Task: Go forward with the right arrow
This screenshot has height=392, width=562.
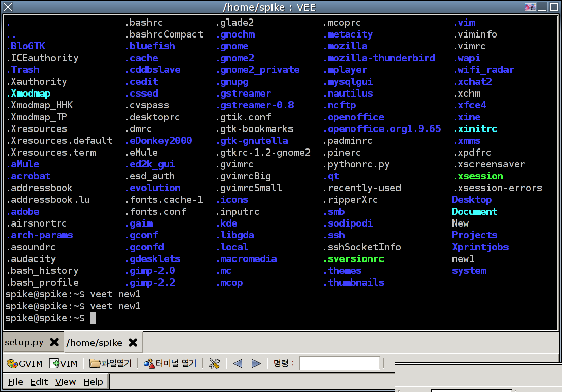Action: coord(256,364)
